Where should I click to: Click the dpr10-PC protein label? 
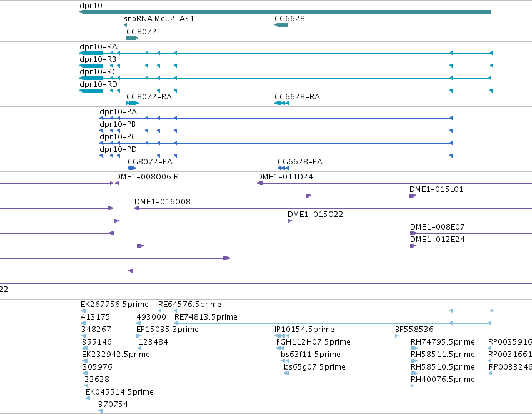tap(118, 137)
